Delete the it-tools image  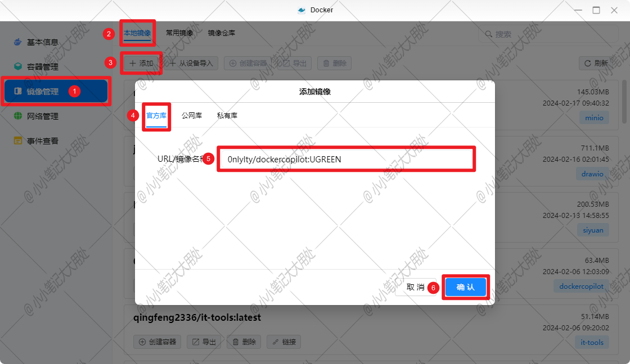[x=244, y=342]
